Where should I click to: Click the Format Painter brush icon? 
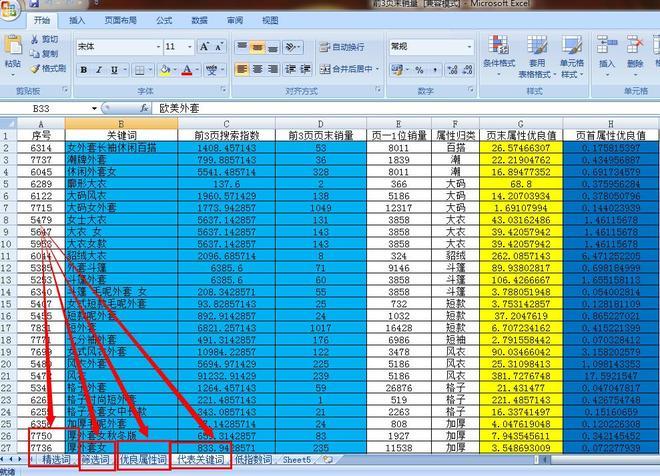(35, 68)
